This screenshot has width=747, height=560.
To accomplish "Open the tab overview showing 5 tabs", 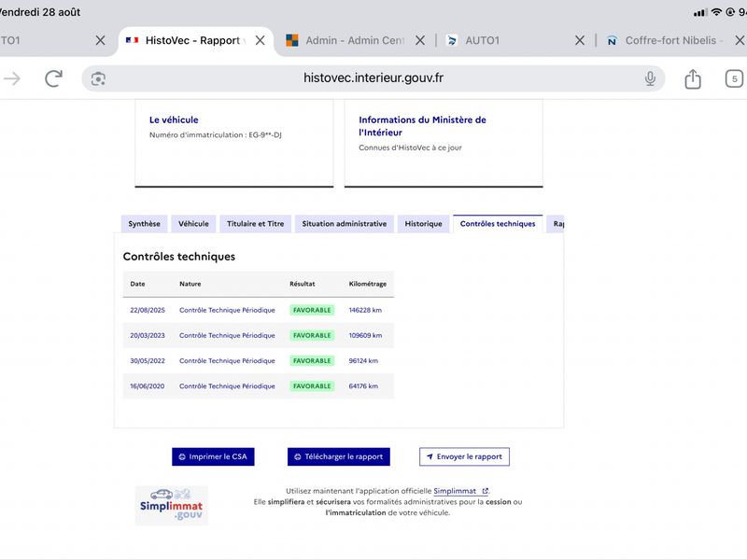I will coord(734,78).
